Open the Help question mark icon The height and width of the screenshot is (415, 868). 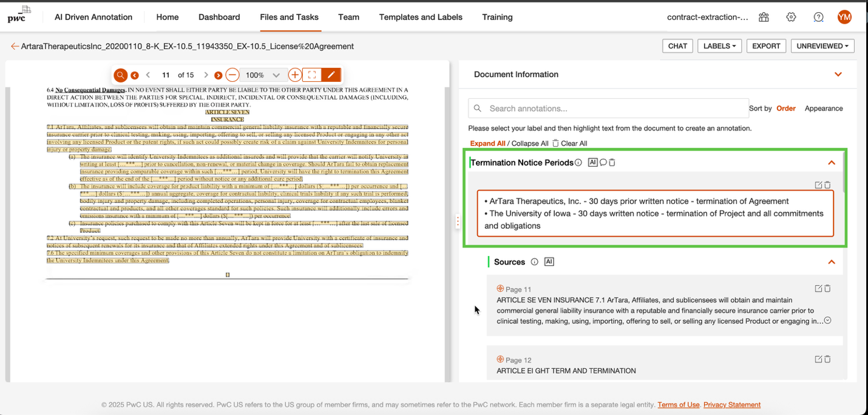[818, 17]
